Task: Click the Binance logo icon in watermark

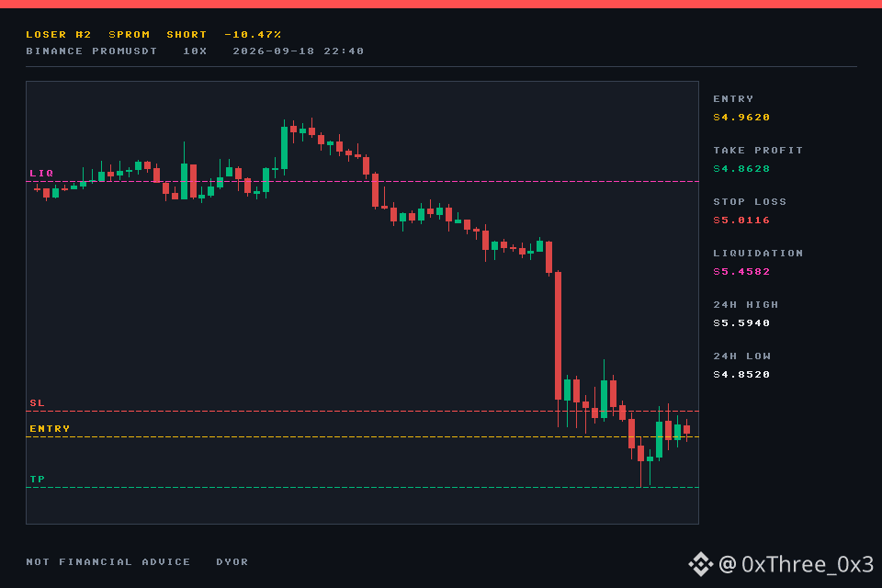Action: click(x=700, y=564)
